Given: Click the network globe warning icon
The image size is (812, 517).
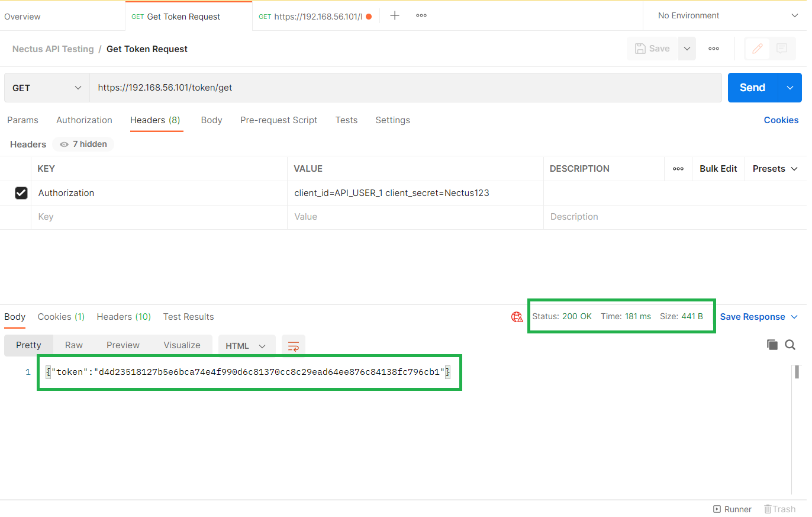Looking at the screenshot, I should pos(517,317).
